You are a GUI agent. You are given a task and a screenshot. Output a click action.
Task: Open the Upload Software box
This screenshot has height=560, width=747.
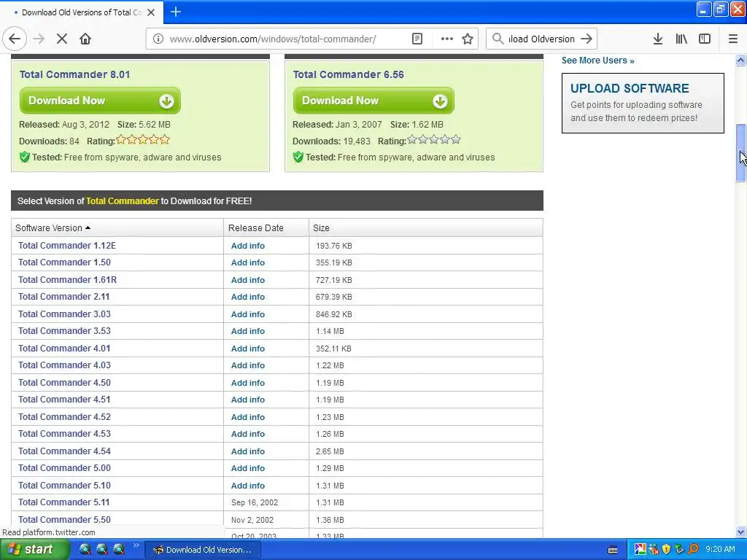pyautogui.click(x=643, y=103)
